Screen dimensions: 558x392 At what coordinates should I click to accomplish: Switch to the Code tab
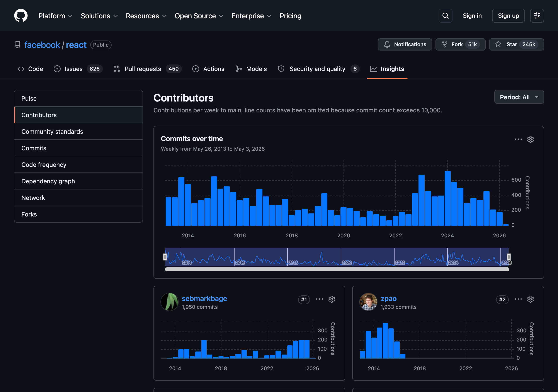tap(30, 69)
